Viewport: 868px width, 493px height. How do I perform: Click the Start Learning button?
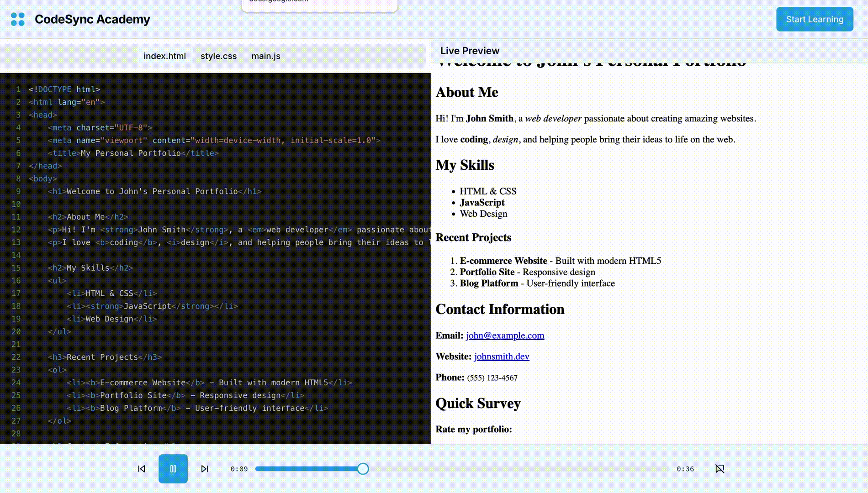pos(815,19)
